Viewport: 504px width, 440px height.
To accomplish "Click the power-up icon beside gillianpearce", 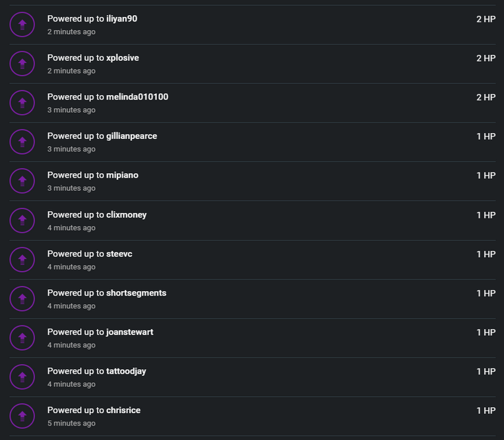I will 22,142.
